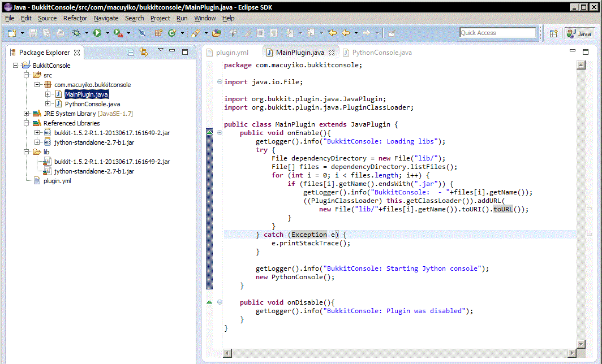This screenshot has width=602, height=364.
Task: Collapse the BukkitConsole project node
Action: coord(16,65)
